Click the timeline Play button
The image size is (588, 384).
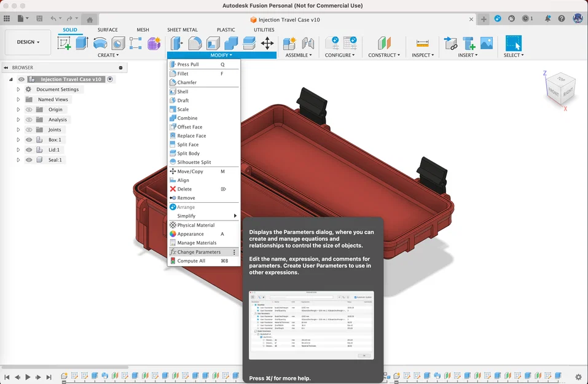(x=28, y=377)
